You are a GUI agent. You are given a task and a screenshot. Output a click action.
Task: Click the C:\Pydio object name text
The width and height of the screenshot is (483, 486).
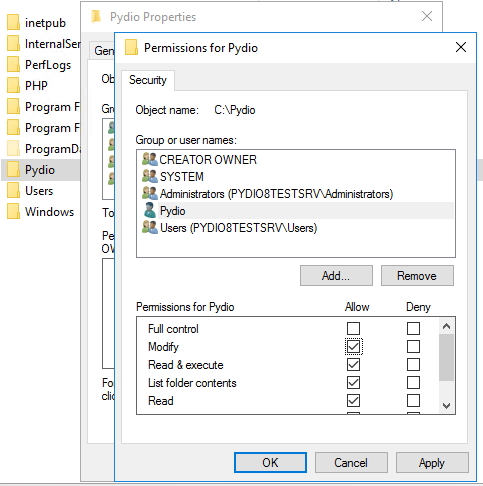point(235,110)
